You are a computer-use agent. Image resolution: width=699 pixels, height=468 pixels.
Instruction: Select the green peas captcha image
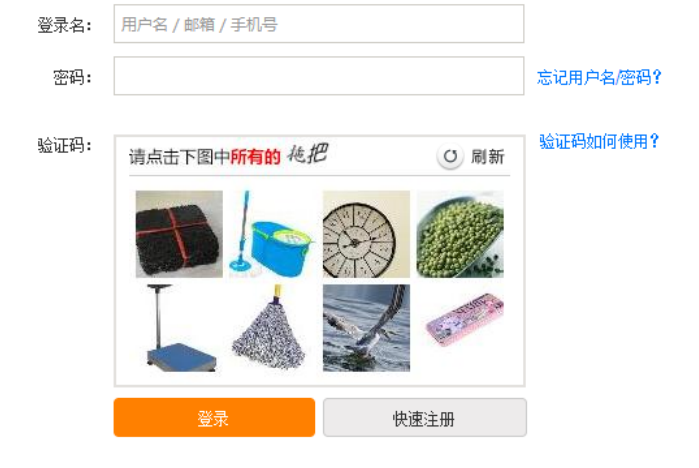[460, 234]
